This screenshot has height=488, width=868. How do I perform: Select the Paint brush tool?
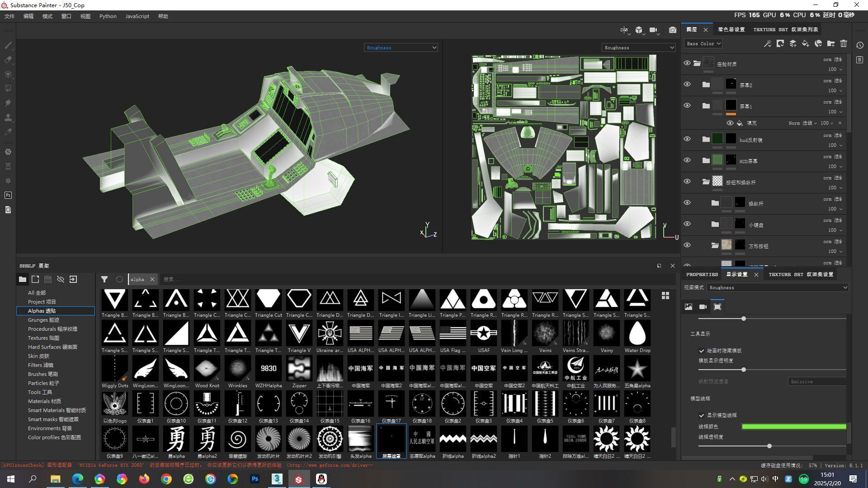pos(8,45)
